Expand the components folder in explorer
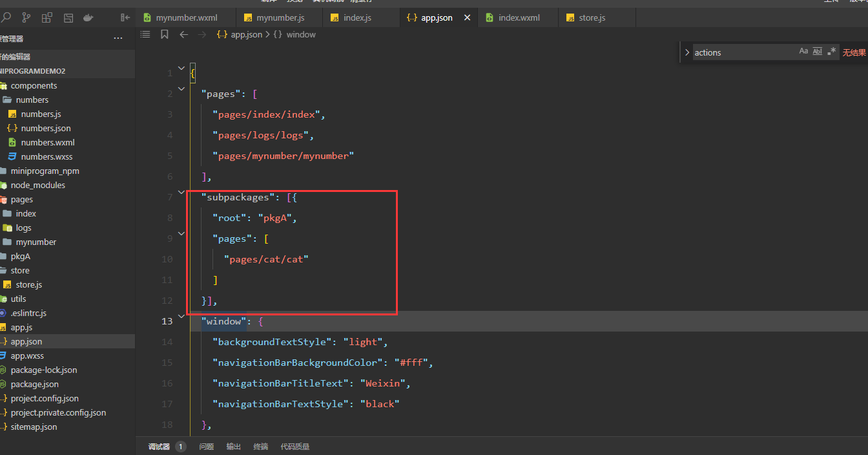Screen dimensions: 868x455 pyautogui.click(x=67, y=85)
